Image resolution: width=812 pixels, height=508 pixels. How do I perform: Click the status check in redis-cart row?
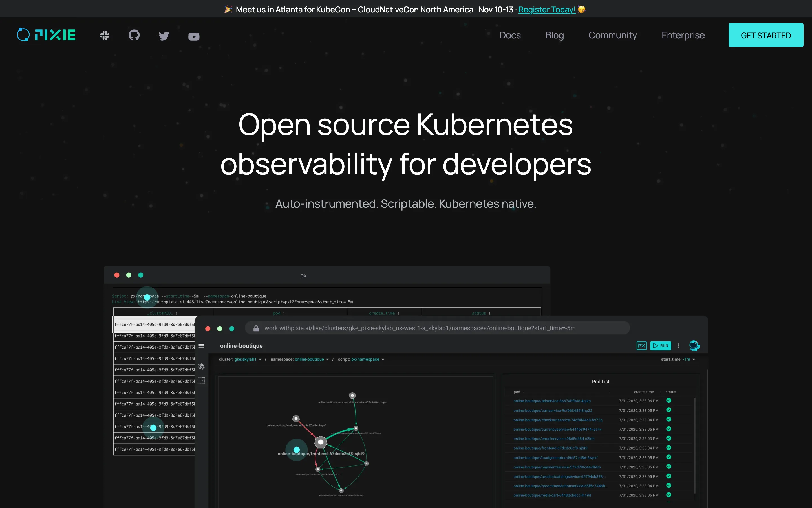669,495
